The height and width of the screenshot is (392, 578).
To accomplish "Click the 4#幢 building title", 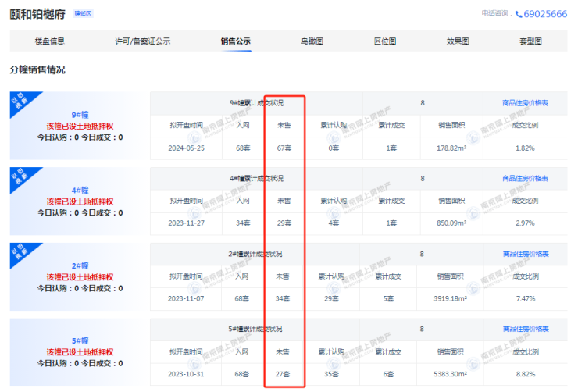I will click(80, 191).
